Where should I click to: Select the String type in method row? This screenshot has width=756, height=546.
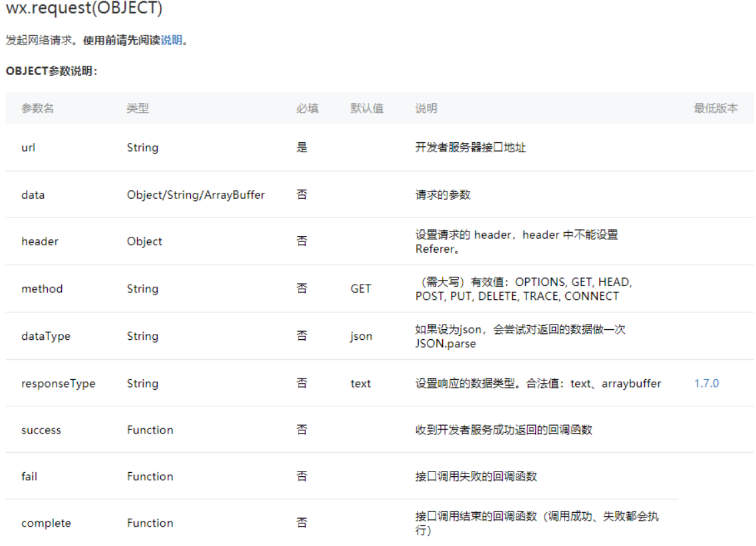click(x=143, y=289)
